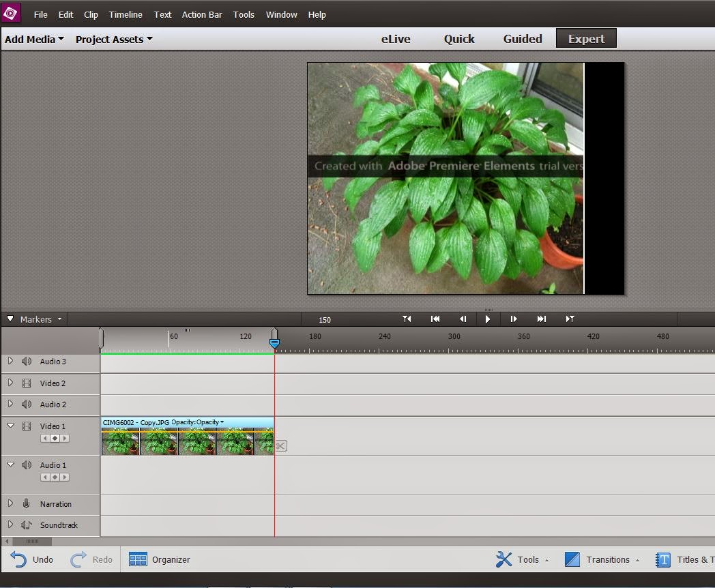
Task: Jump to start of timeline
Action: click(435, 319)
